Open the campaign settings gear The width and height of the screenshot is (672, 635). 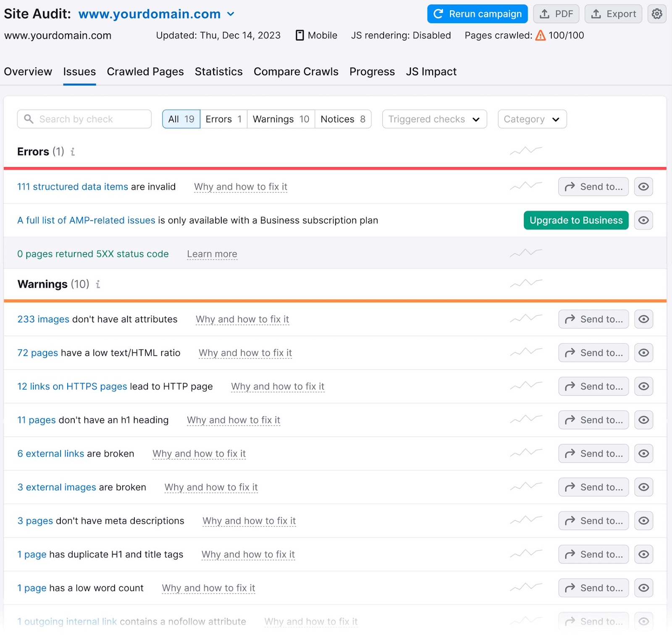pos(657,13)
